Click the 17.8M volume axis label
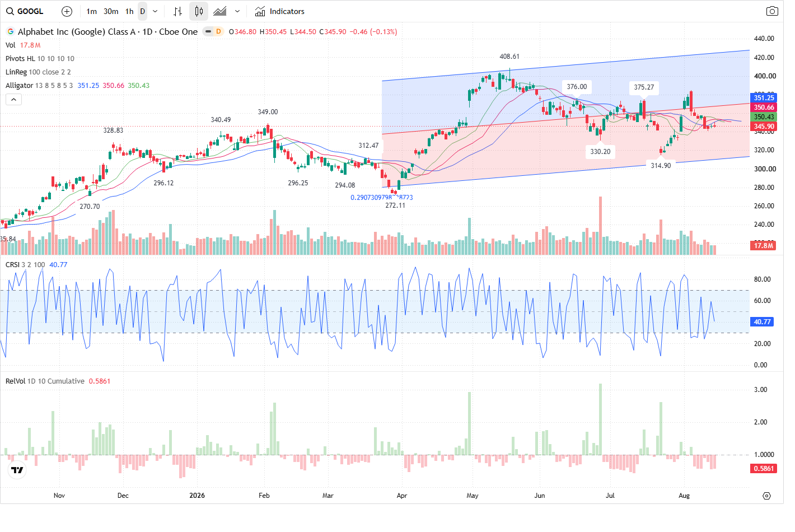The height and width of the screenshot is (532, 795). tap(764, 246)
